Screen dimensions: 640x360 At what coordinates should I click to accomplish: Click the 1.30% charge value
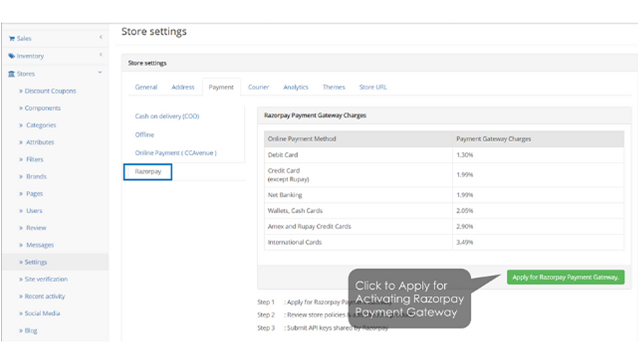tap(464, 155)
